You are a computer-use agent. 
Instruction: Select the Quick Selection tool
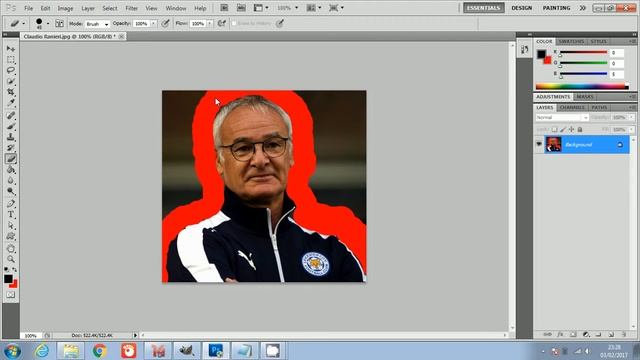(11, 81)
